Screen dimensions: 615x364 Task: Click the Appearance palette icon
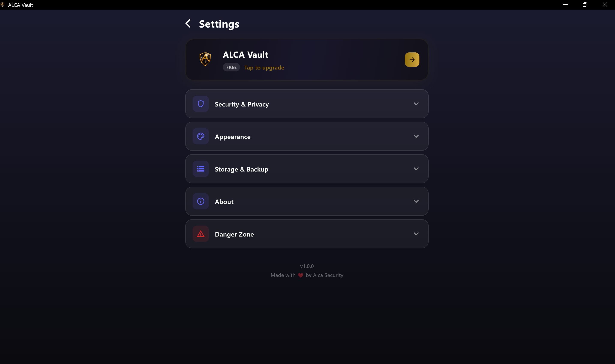[x=201, y=136]
